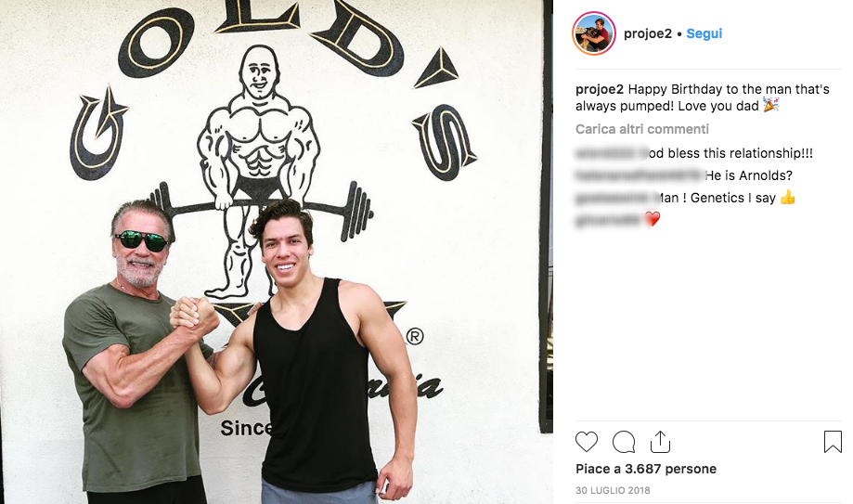Image resolution: width=853 pixels, height=504 pixels.
Task: Share the post using the share arrow icon
Action: pos(660,442)
